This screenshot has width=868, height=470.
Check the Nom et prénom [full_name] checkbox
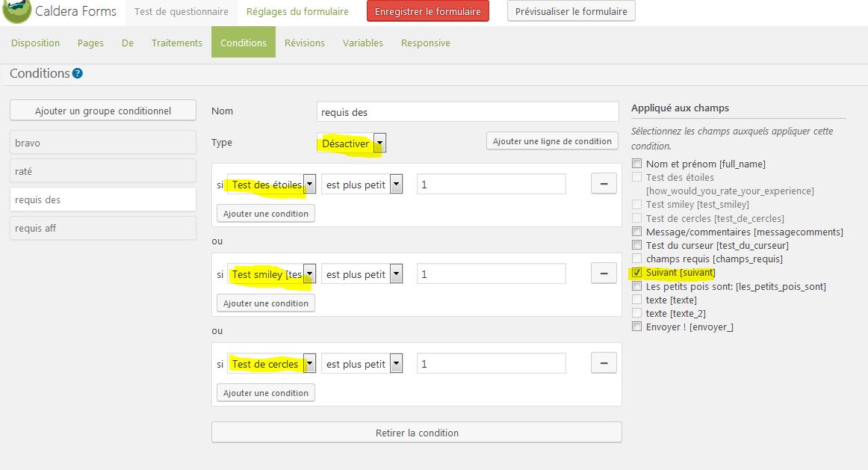click(x=636, y=164)
